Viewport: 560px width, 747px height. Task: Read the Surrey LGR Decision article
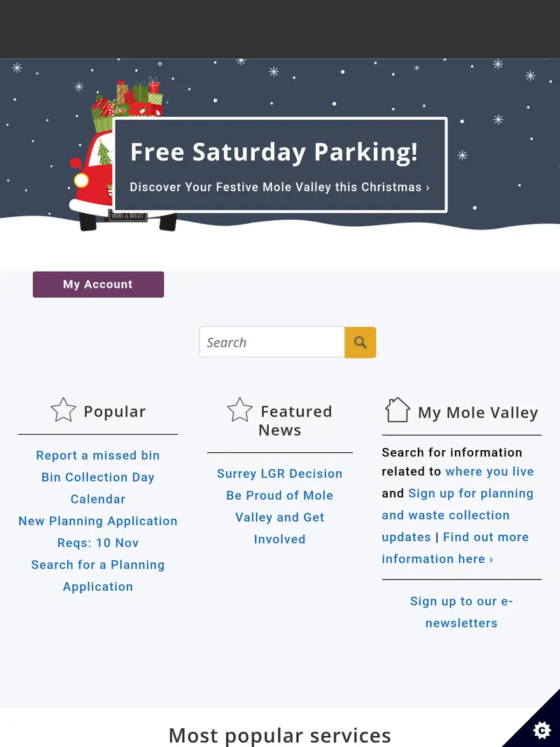click(279, 473)
